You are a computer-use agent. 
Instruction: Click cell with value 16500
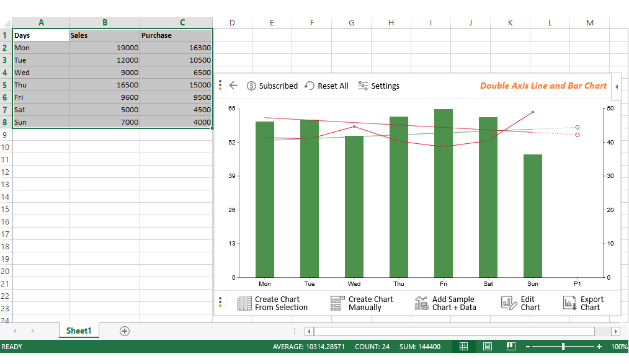pyautogui.click(x=105, y=85)
